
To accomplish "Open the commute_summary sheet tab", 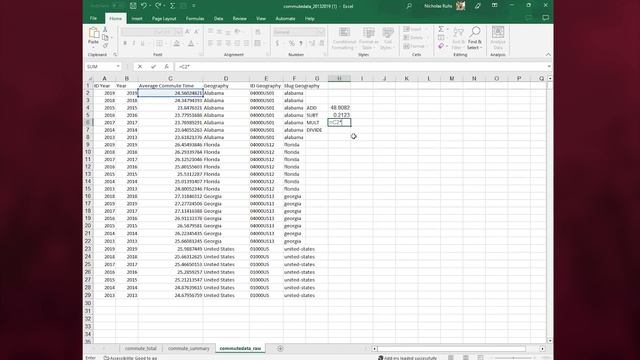I will point(189,348).
